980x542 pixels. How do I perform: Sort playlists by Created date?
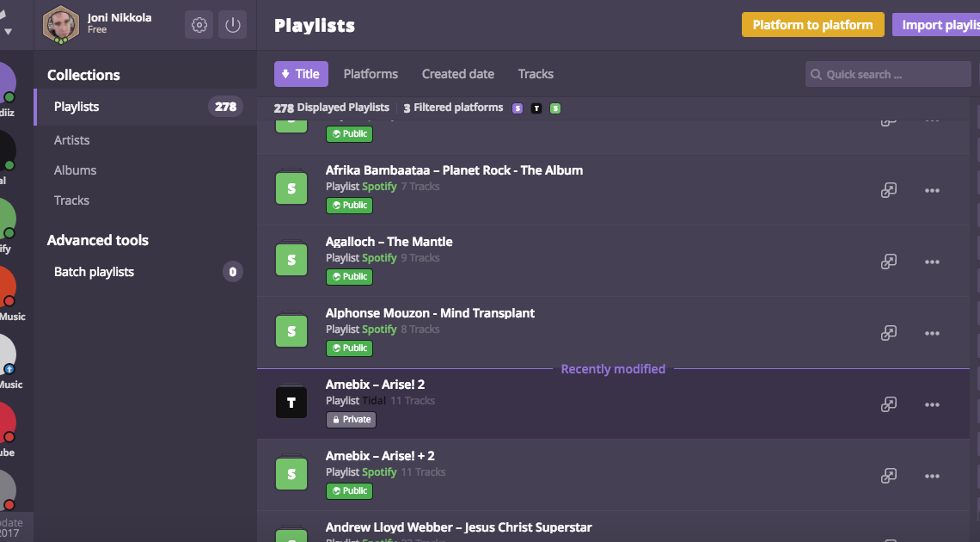click(457, 74)
